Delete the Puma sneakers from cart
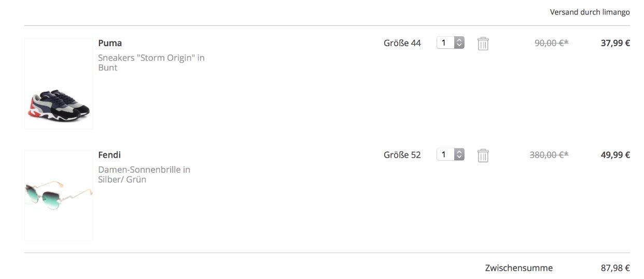This screenshot has height=279, width=644. tap(483, 43)
